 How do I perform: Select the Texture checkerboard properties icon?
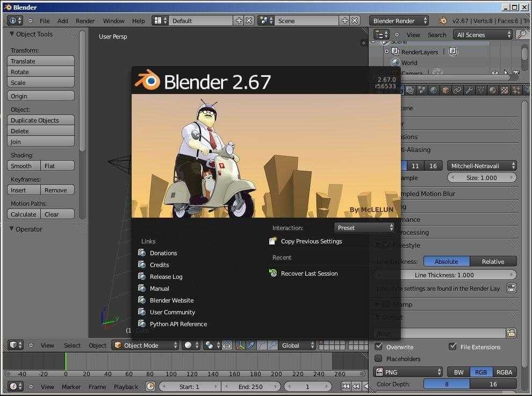point(505,90)
